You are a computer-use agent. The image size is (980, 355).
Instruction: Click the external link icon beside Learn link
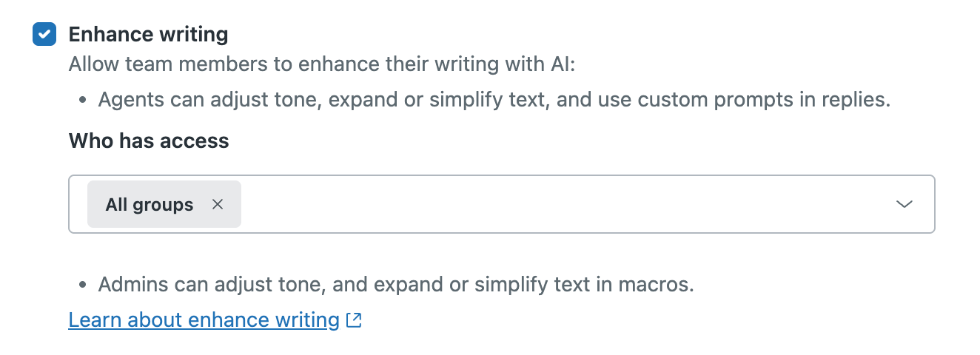[x=355, y=320]
